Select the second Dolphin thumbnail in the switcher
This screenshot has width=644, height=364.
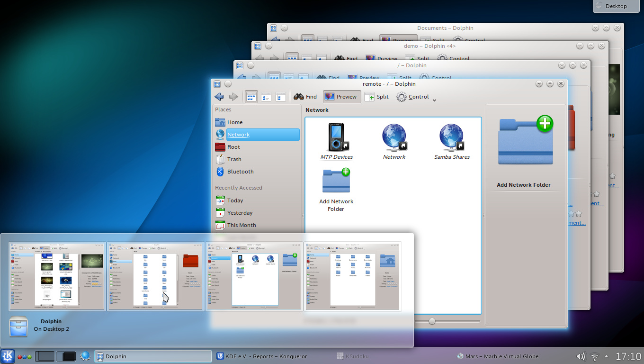point(155,276)
